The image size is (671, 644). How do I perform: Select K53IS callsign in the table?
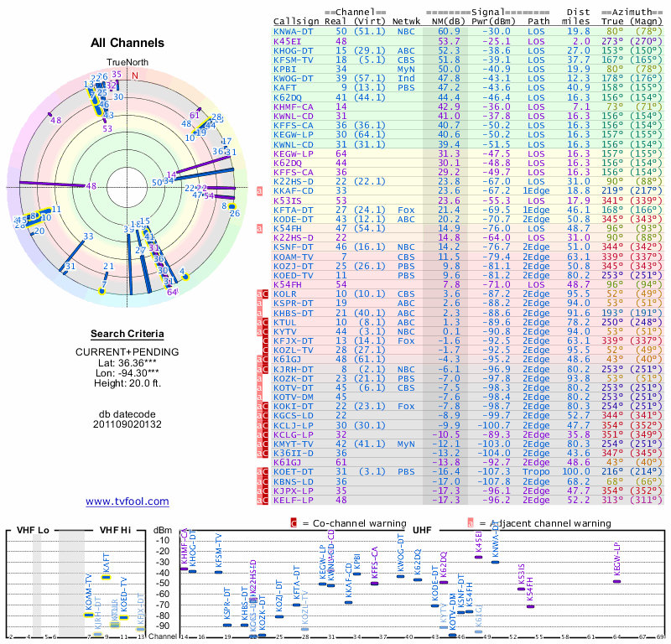pos(287,201)
